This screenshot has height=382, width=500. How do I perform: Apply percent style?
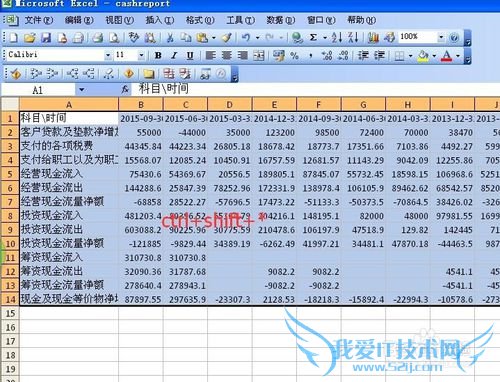pyautogui.click(x=294, y=55)
